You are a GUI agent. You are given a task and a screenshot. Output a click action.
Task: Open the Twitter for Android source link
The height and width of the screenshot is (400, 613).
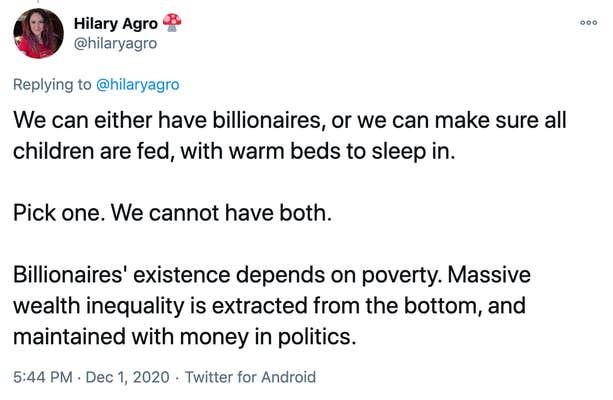[250, 377]
